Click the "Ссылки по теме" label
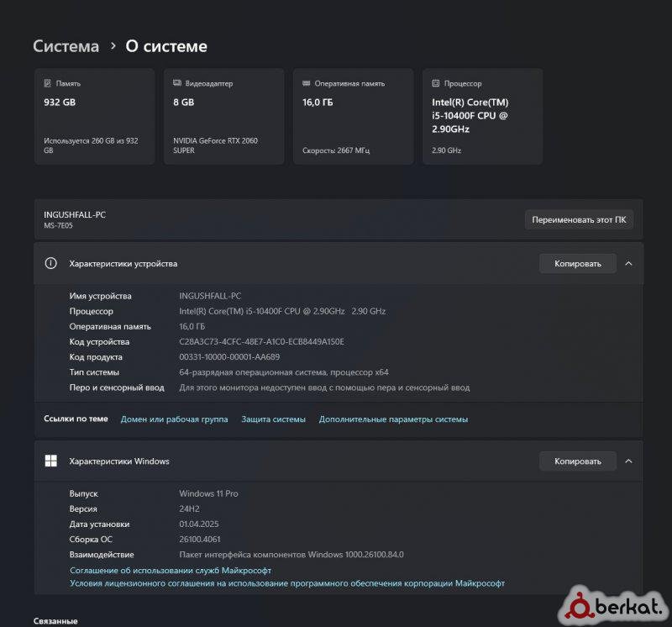This screenshot has width=672, height=627. pyautogui.click(x=76, y=419)
